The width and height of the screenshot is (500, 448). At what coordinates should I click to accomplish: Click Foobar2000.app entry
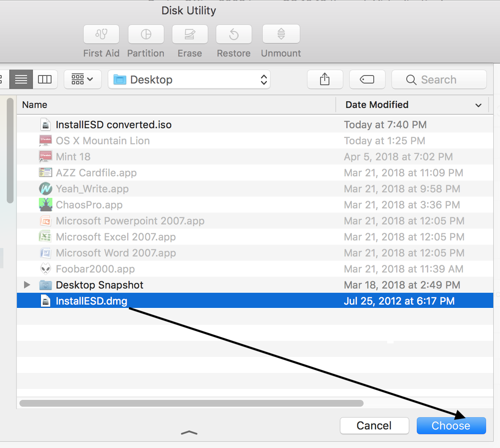(x=255, y=269)
